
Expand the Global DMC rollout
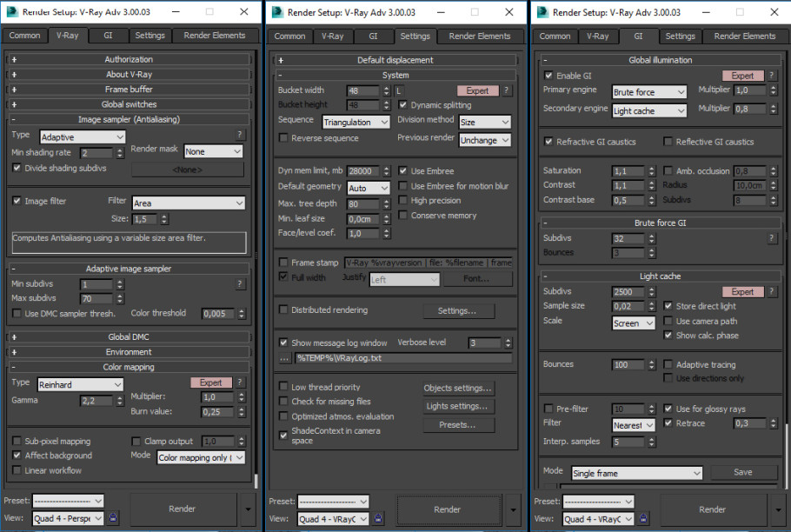click(x=129, y=337)
